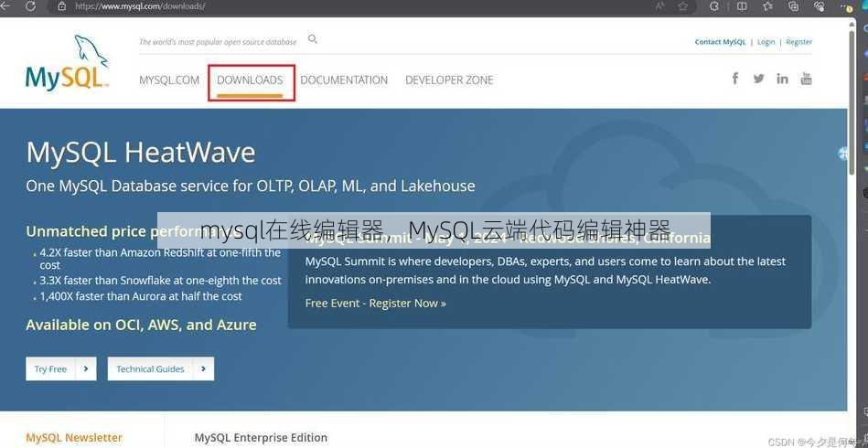Reload the page with the refresh icon
Viewport: 868px width, 448px height.
point(30,6)
